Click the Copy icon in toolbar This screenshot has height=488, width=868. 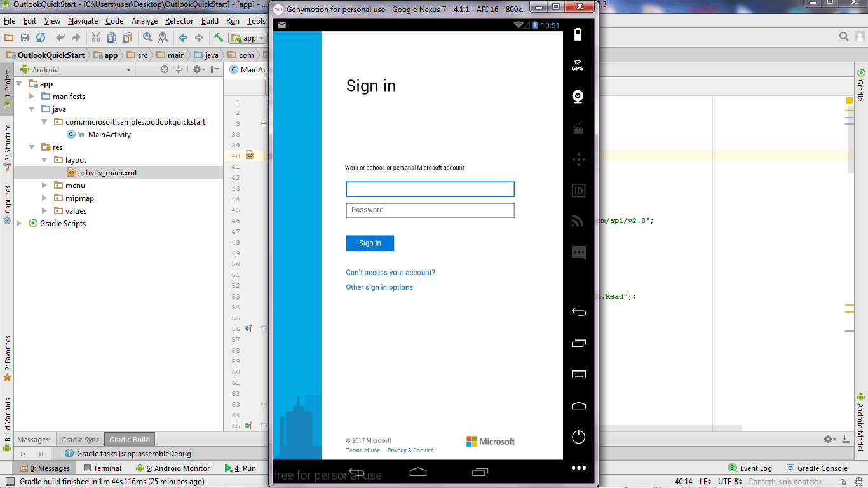[x=112, y=38]
